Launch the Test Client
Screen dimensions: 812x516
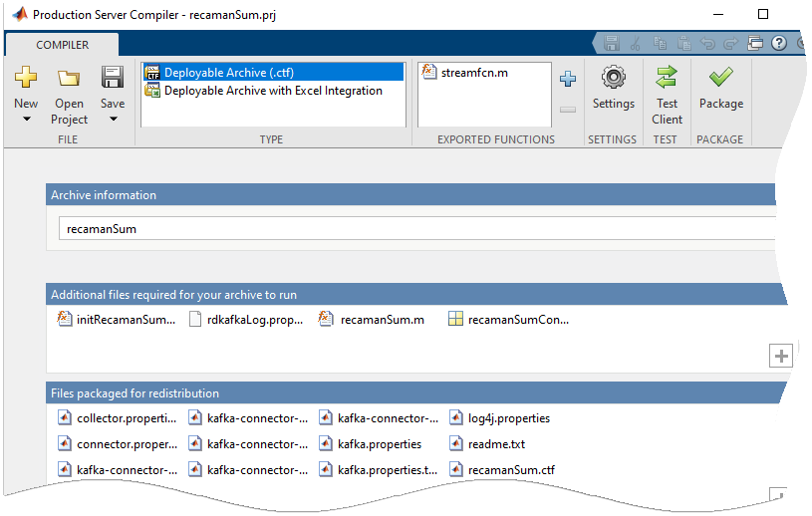(x=667, y=79)
